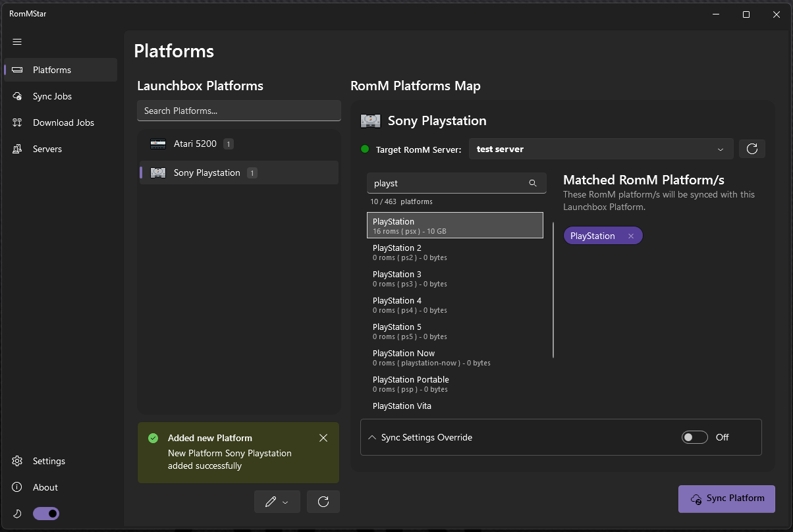
Task: Click the Launchbox Platforms heading
Action: pos(200,86)
